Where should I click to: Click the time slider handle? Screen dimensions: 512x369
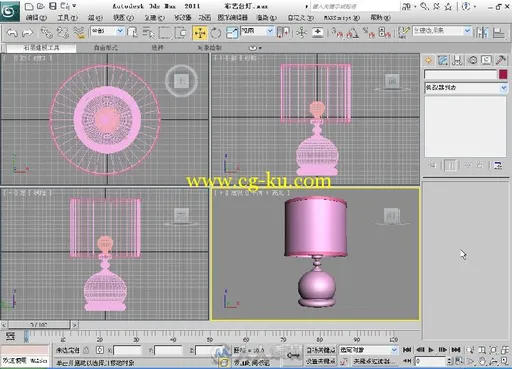[x=39, y=324]
